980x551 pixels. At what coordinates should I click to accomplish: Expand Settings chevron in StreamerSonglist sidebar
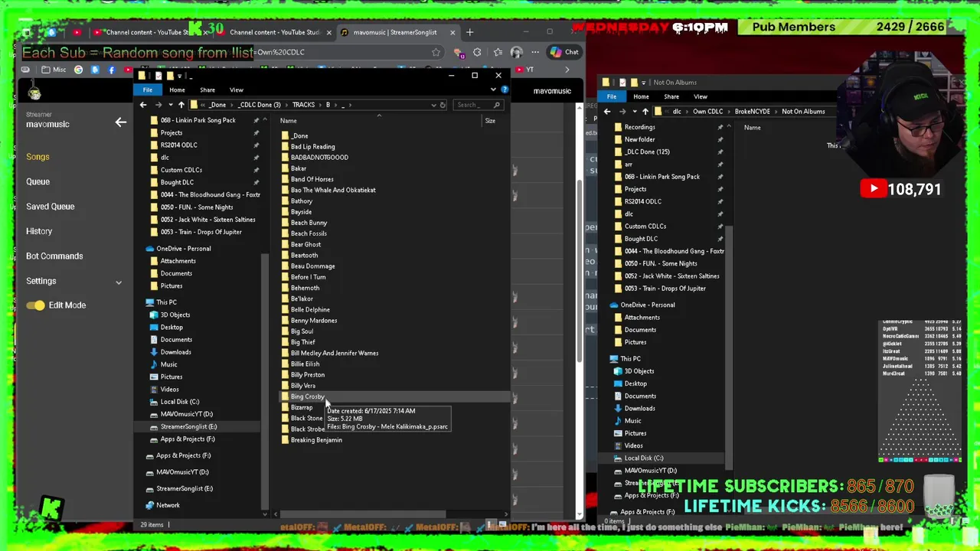[x=119, y=282]
